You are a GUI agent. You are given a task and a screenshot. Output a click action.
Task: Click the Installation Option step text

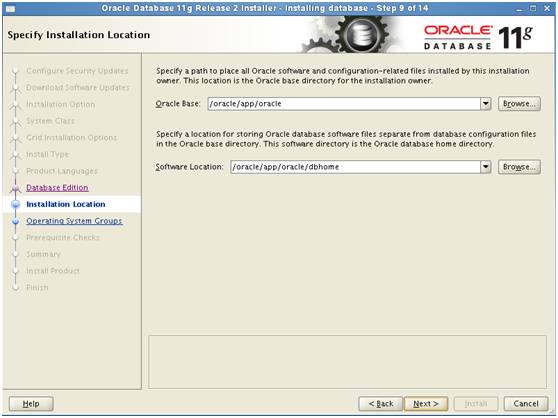[x=60, y=104]
